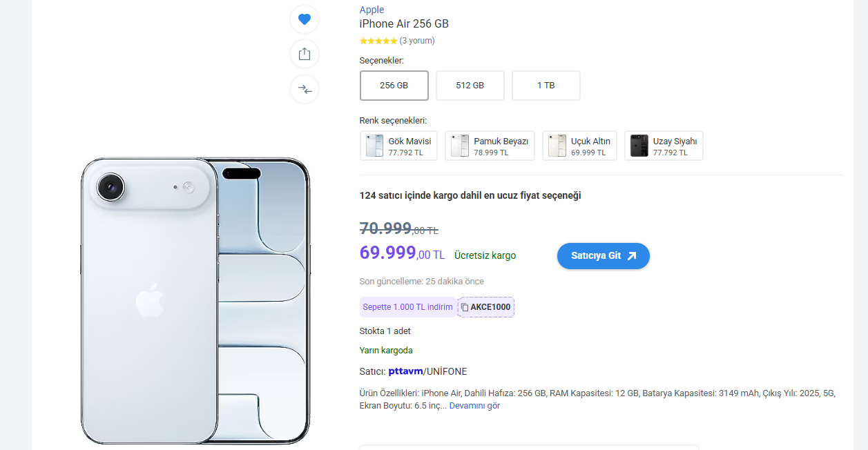Select the 512 GB storage option
Screen dimensions: 868x450
click(x=470, y=86)
